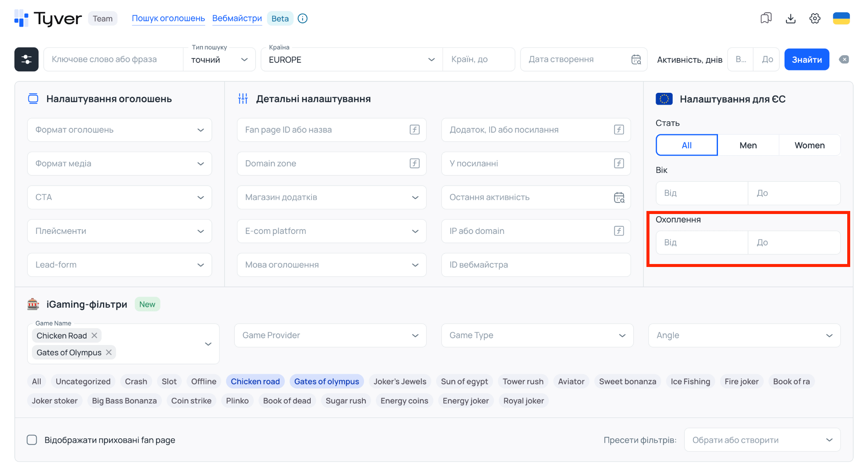The height and width of the screenshot is (467, 868).
Task: Switch to the Вебмайстри tab
Action: coord(237,18)
